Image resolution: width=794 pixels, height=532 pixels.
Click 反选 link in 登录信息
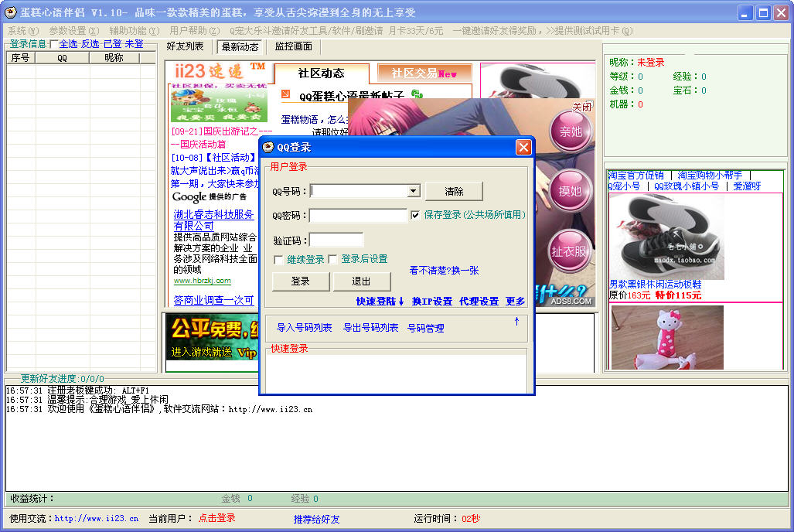pos(90,44)
